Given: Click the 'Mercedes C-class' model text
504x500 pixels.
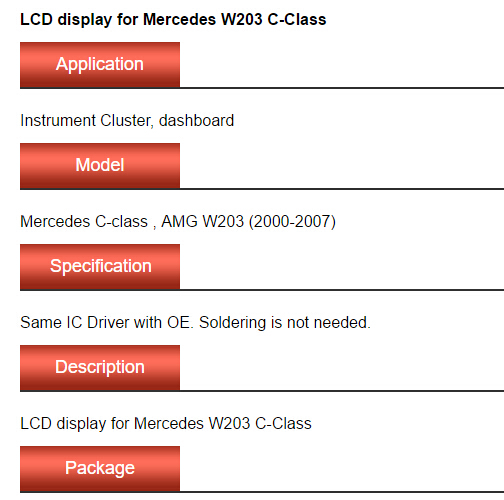Looking at the screenshot, I should (84, 221).
